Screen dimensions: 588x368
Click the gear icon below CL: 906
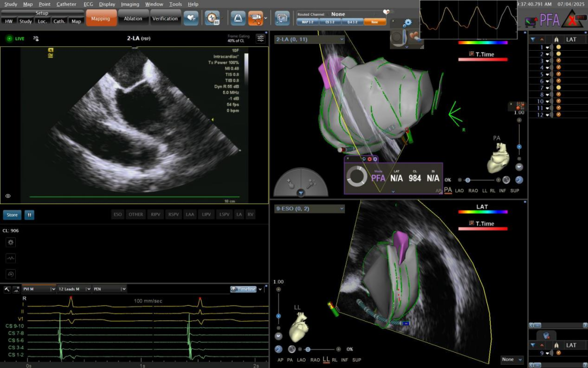pos(11,242)
